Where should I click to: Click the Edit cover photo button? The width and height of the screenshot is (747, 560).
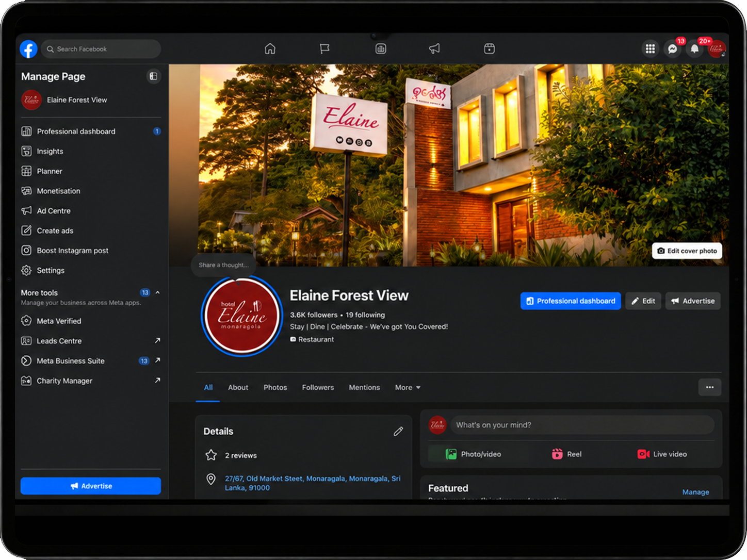(x=687, y=251)
